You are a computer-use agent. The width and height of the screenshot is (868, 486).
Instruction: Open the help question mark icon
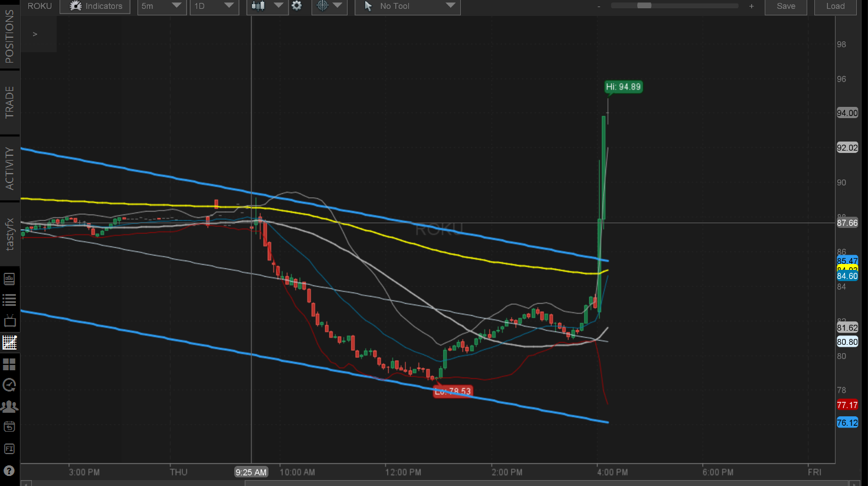tap(9, 471)
